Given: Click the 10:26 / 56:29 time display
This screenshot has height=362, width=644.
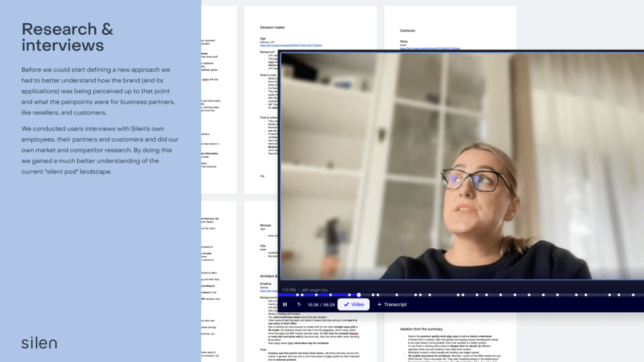Looking at the screenshot, I should coord(321,305).
